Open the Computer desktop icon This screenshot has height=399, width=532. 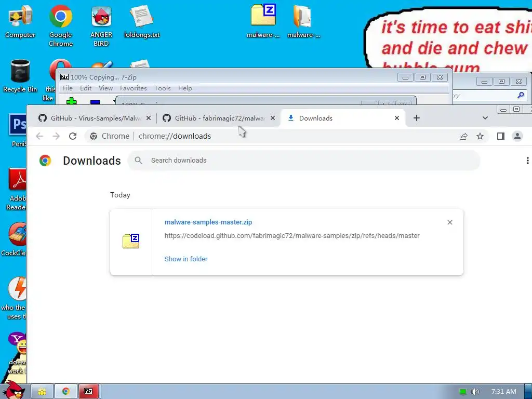[x=20, y=21]
